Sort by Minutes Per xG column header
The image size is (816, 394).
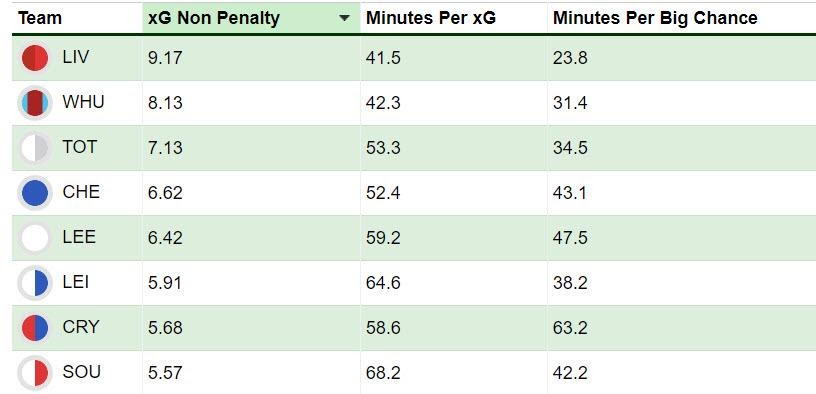(431, 18)
